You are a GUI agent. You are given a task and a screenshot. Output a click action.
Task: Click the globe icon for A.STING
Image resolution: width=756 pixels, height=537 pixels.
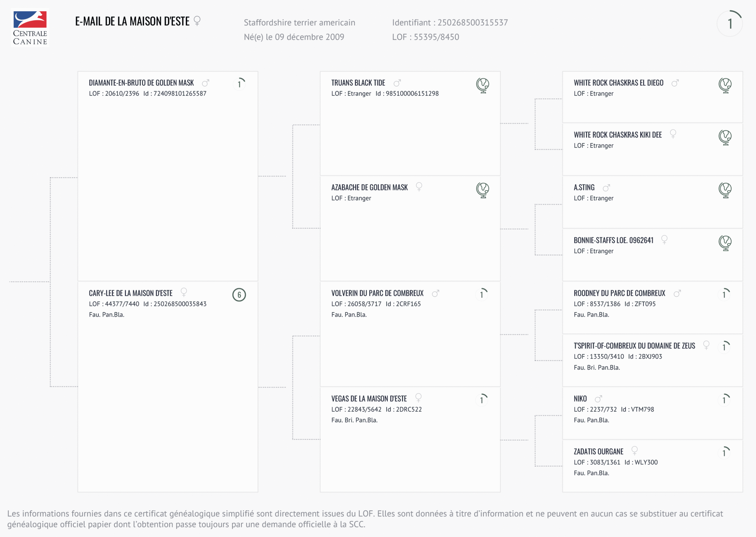(x=725, y=190)
